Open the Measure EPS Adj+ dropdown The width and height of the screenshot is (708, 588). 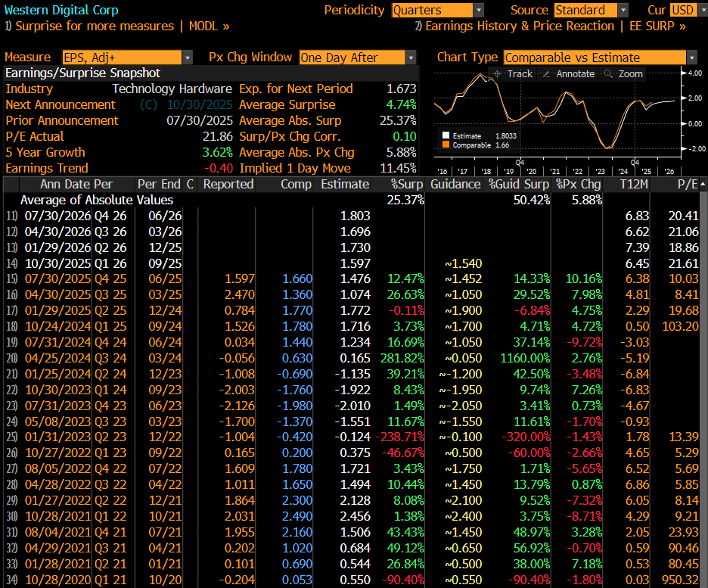pyautogui.click(x=123, y=58)
